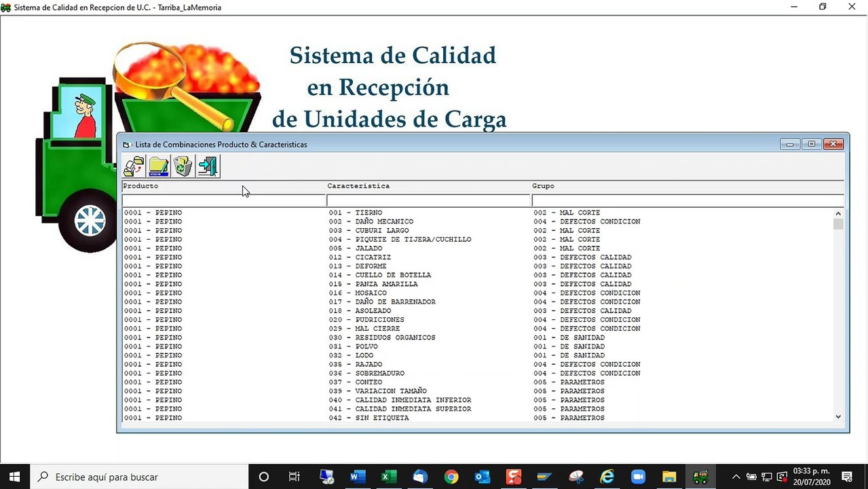
Task: Show hidden system tray icons
Action: point(736,477)
